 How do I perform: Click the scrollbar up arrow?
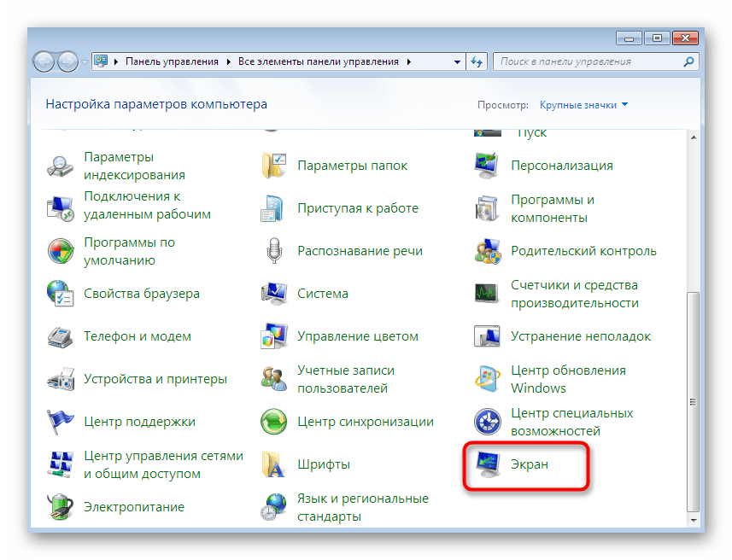694,137
